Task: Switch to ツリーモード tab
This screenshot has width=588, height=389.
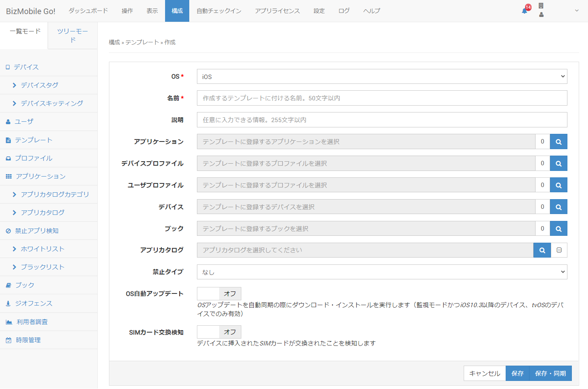Action: [73, 35]
